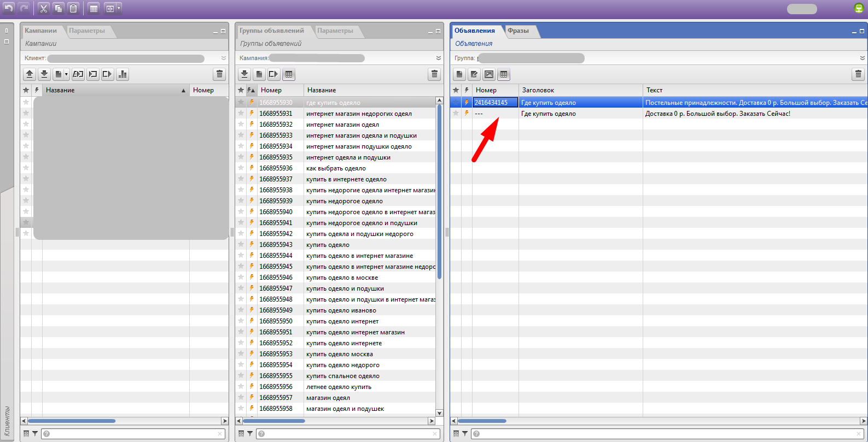Click the upload campaigns arrow icon

pyautogui.click(x=30, y=74)
